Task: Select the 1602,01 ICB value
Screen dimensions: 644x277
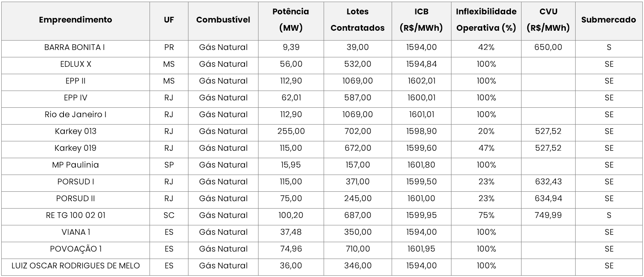Action: click(x=422, y=81)
